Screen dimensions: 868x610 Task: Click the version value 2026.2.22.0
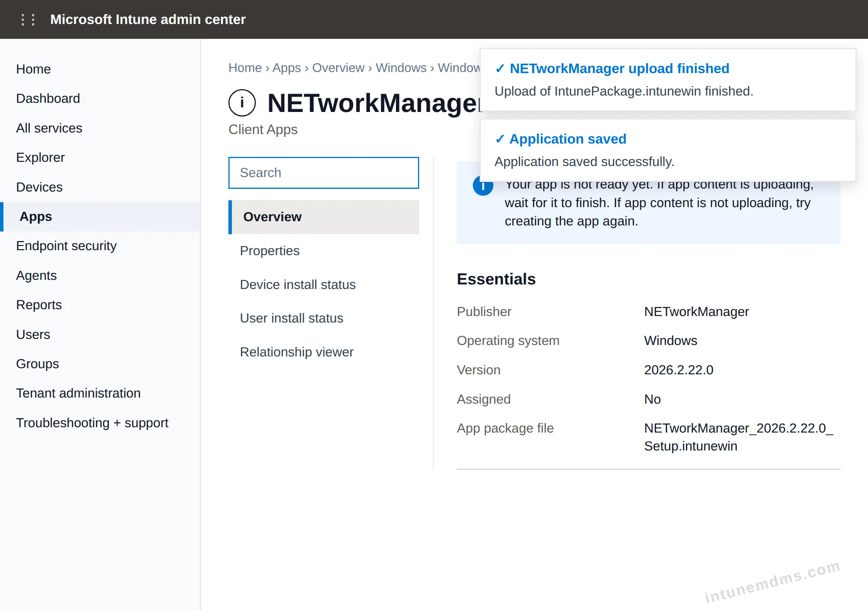tap(679, 370)
